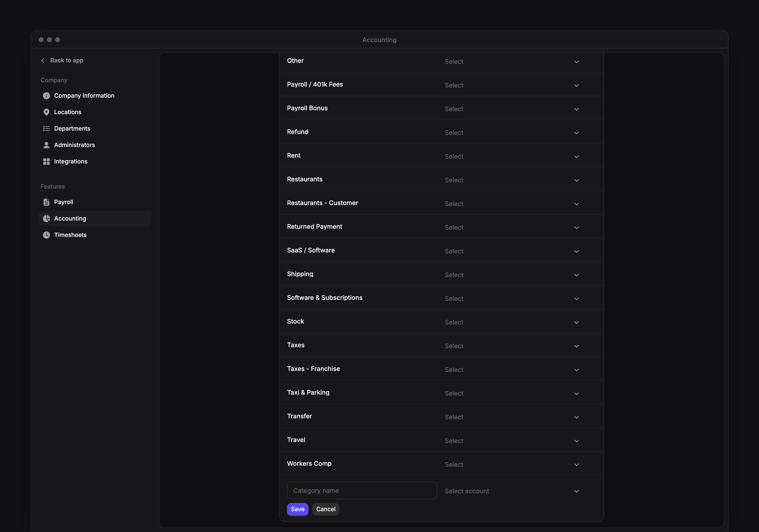Open the Select dropdown for Payroll / 401k Fees
Image resolution: width=759 pixels, height=532 pixels.
click(512, 86)
